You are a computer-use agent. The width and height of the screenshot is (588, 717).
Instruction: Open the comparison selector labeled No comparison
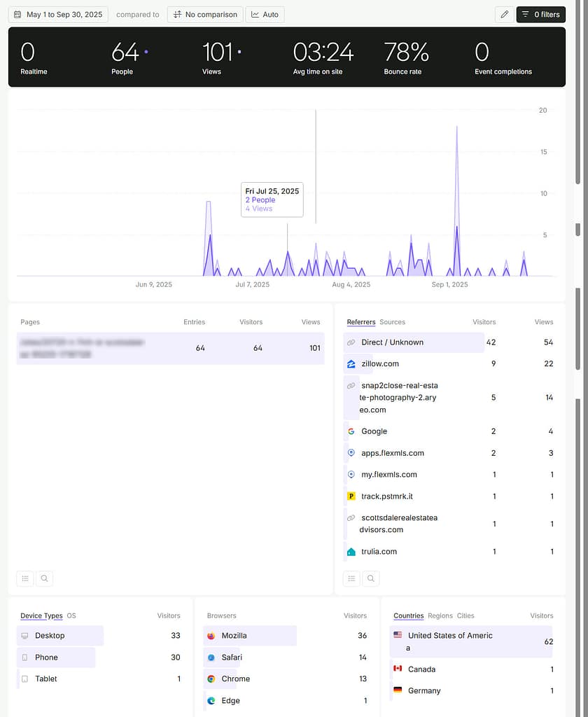204,14
